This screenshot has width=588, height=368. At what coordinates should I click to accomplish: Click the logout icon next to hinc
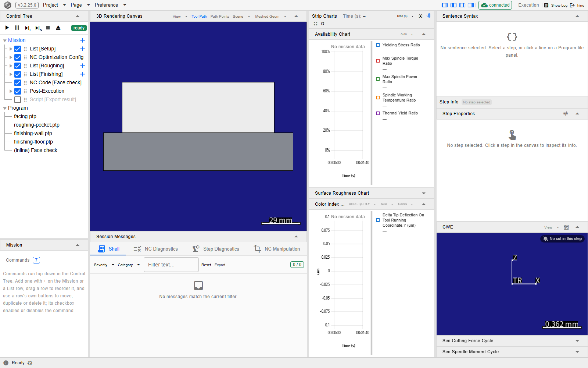[x=572, y=5]
